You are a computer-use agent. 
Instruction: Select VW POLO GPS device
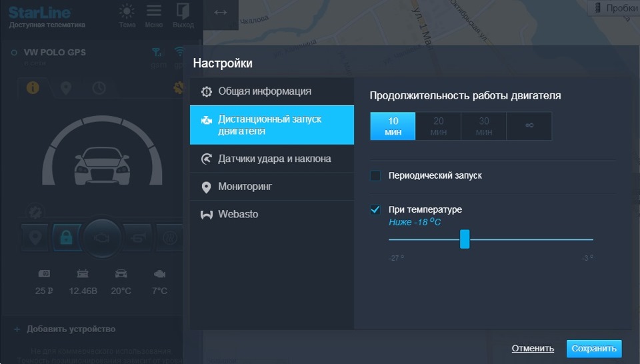(x=55, y=53)
